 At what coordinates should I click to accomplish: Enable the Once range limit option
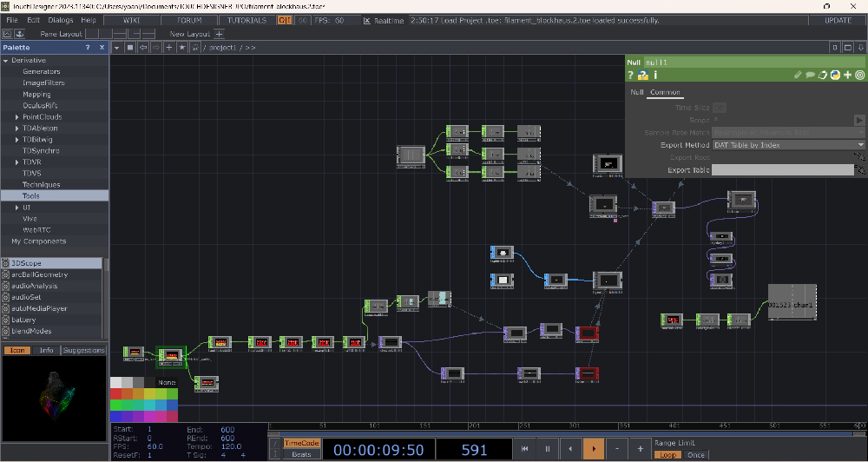point(696,454)
